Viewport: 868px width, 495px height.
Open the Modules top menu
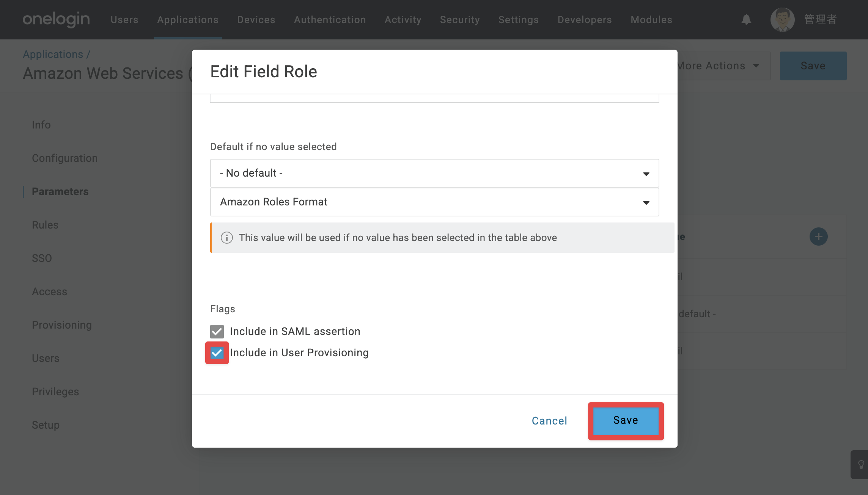click(x=651, y=20)
